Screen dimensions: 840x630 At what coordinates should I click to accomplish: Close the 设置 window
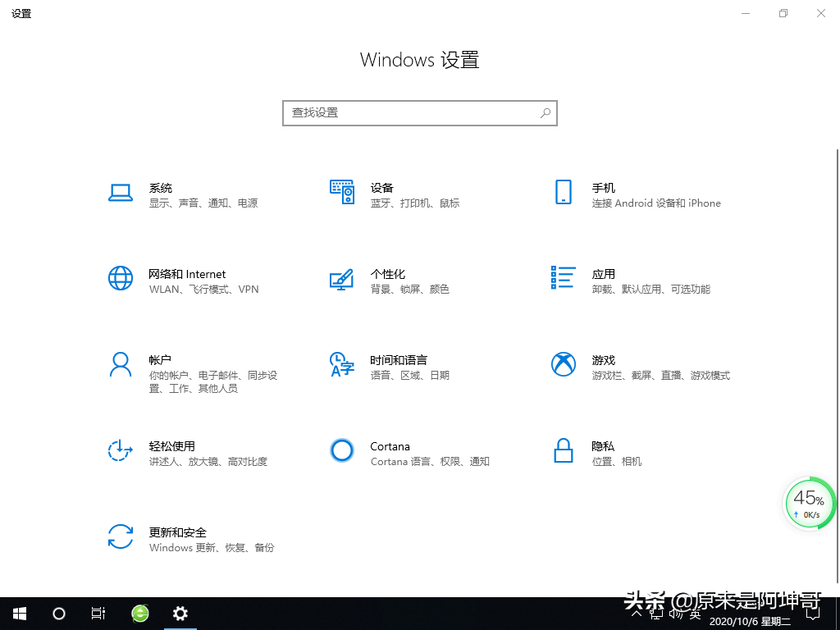(x=820, y=13)
